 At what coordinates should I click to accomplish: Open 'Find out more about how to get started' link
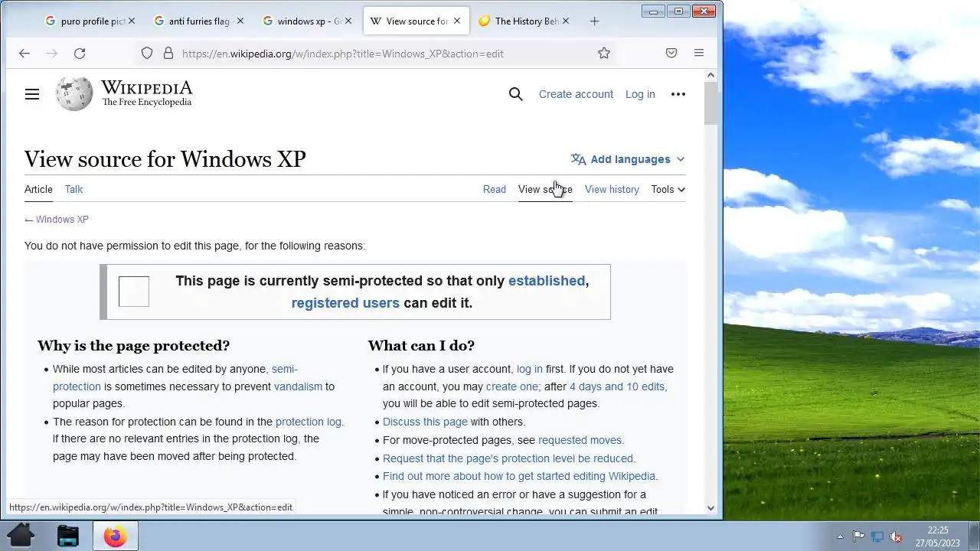(518, 476)
